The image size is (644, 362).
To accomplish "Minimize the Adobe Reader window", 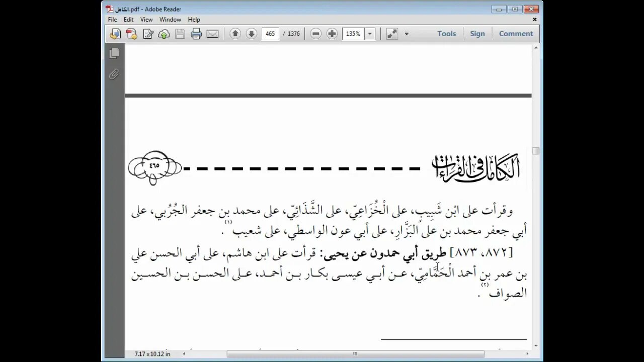I will coord(499,9).
